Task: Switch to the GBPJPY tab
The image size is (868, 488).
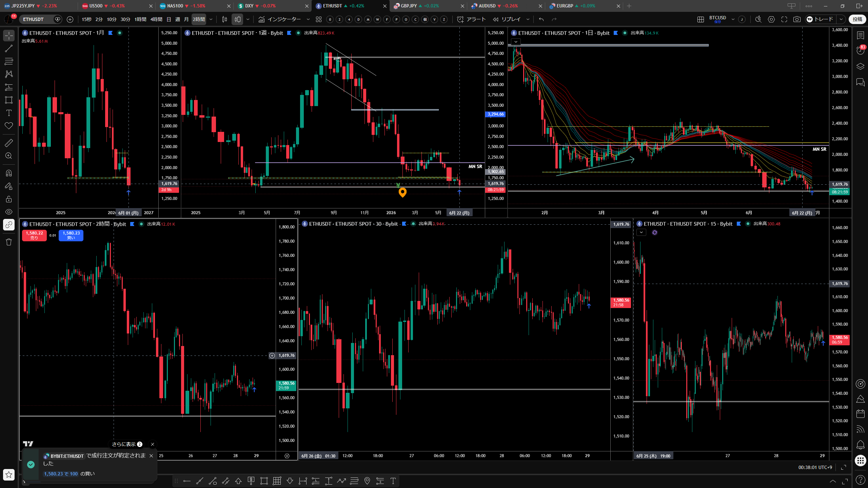Action: 410,6
